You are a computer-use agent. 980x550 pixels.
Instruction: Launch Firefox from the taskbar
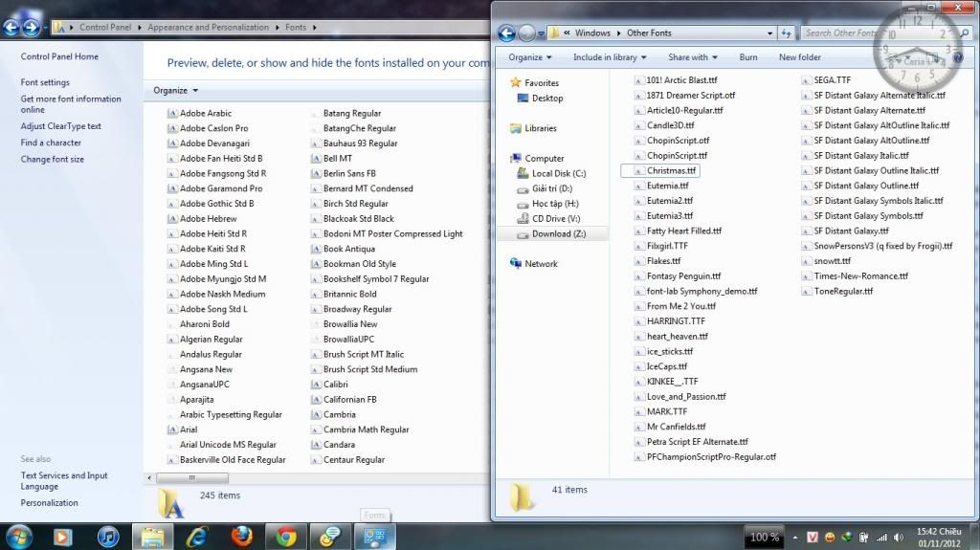point(242,537)
